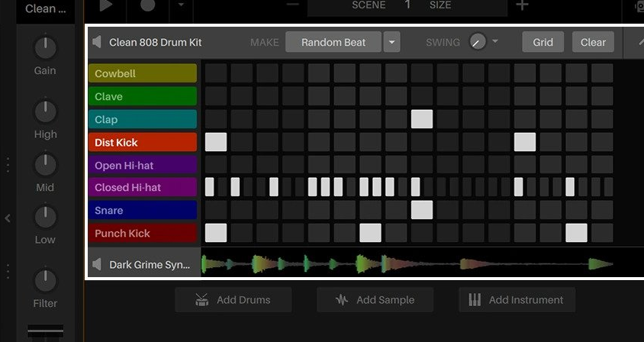Click the Dark Grime Synth waveform
Screen dimensions: 644x342
click(x=407, y=264)
